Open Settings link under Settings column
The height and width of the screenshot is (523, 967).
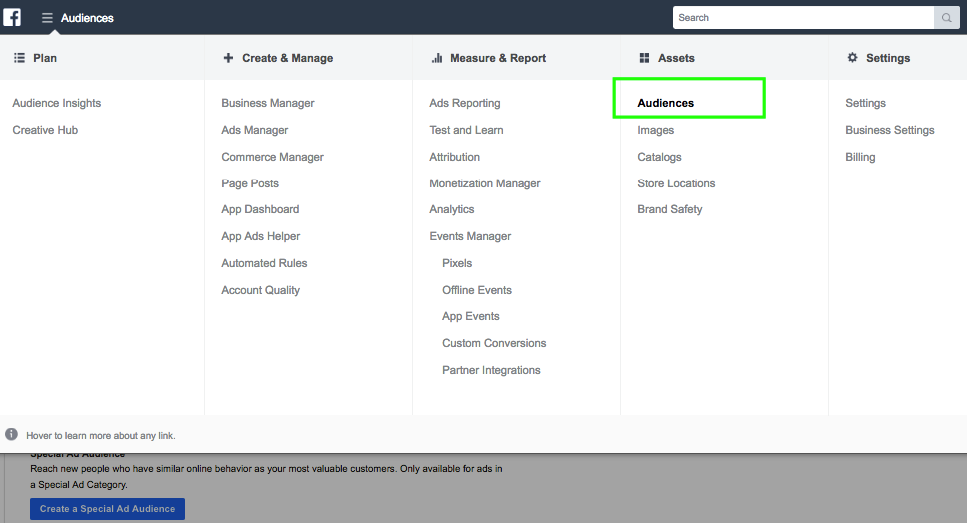coord(865,103)
